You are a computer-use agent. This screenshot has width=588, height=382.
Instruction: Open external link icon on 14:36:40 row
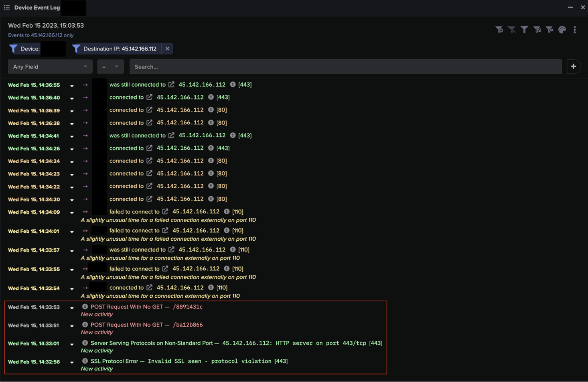(x=149, y=97)
